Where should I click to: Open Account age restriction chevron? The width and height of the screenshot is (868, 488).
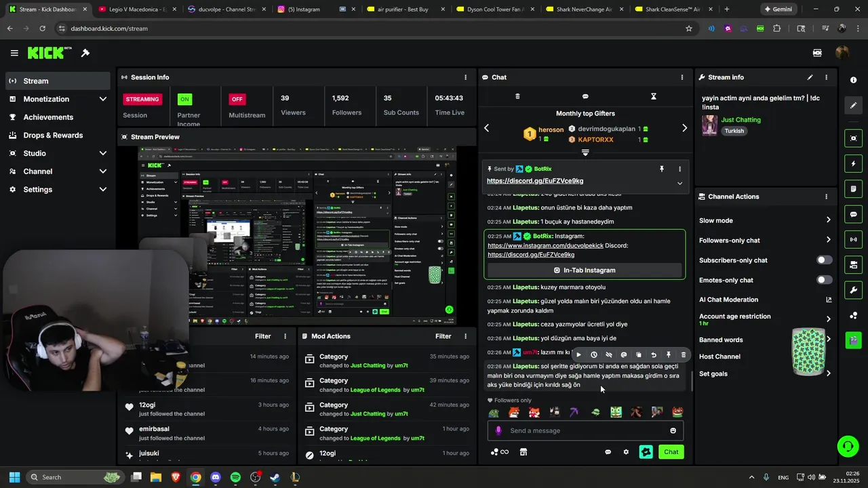(x=828, y=319)
